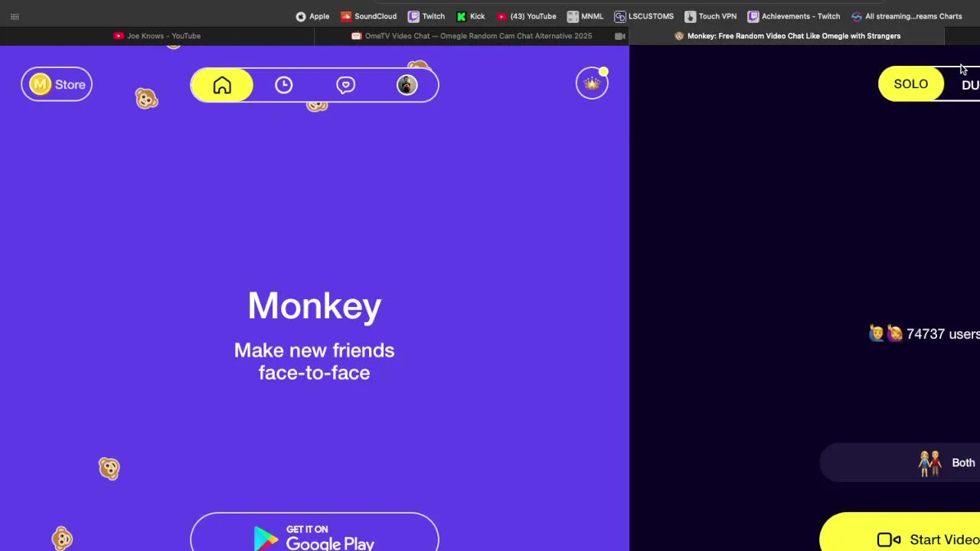The width and height of the screenshot is (980, 551).
Task: Select the SOLO mode
Action: [x=910, y=84]
